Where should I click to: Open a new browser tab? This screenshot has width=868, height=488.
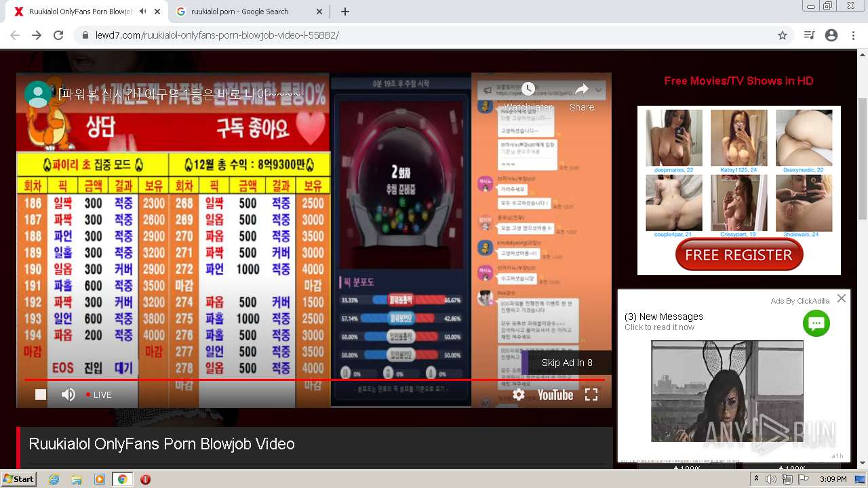(344, 12)
